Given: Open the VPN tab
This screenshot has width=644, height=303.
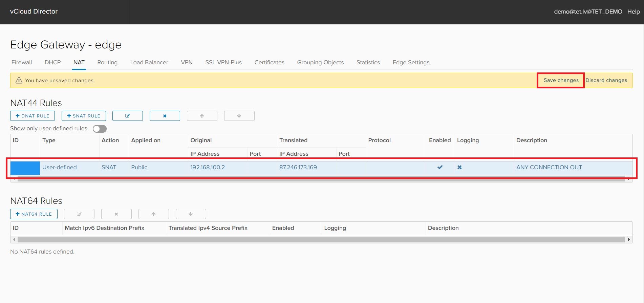Looking at the screenshot, I should pyautogui.click(x=187, y=62).
